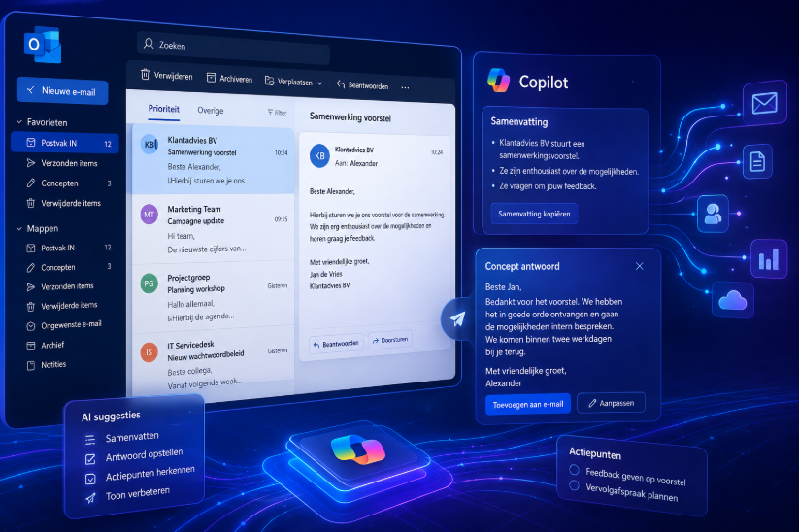Viewport: 799px width, 532px height.
Task: Click the Doorsturen button
Action: tap(390, 340)
